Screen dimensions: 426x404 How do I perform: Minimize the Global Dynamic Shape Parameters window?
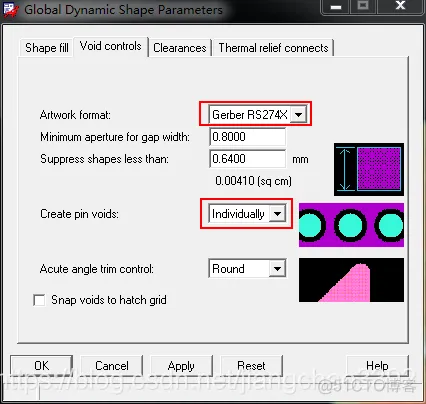[x=336, y=7]
